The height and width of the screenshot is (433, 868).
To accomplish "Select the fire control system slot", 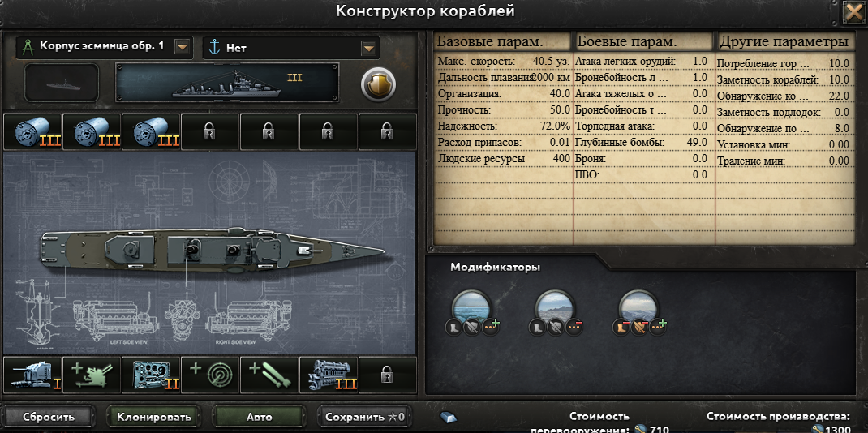I will [x=151, y=375].
